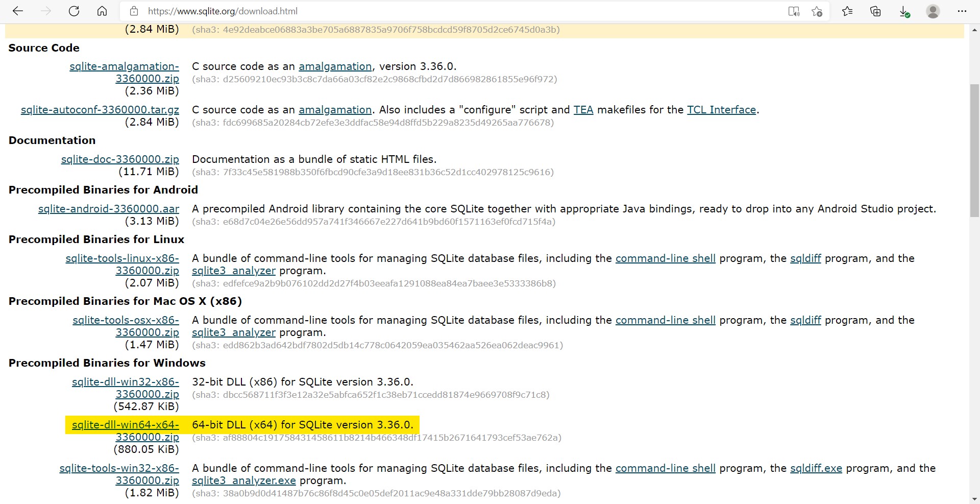This screenshot has width=980, height=504.
Task: Click the (542.87 KiB) size text
Action: 146,406
